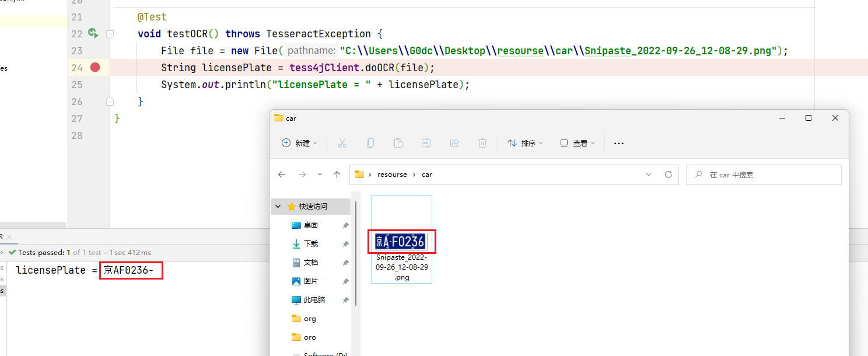Go back with Explorer's left arrow
Viewport: 868px width, 356px height.
point(282,174)
